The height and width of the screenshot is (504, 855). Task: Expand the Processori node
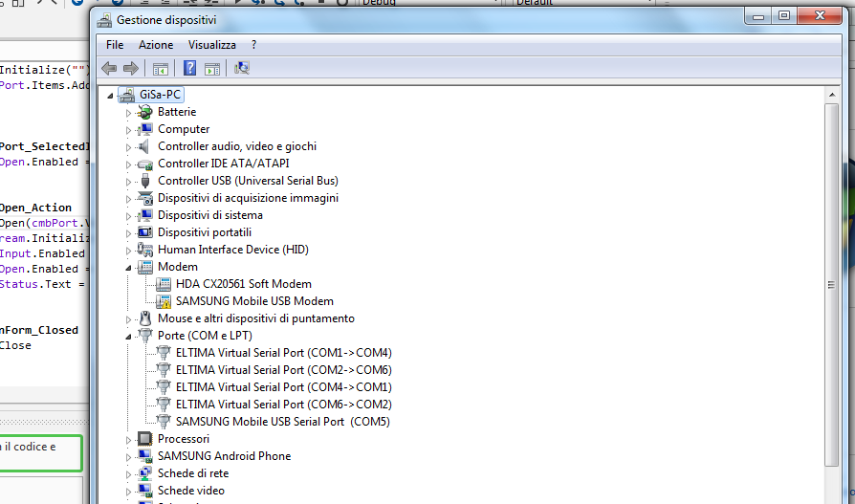coord(129,440)
